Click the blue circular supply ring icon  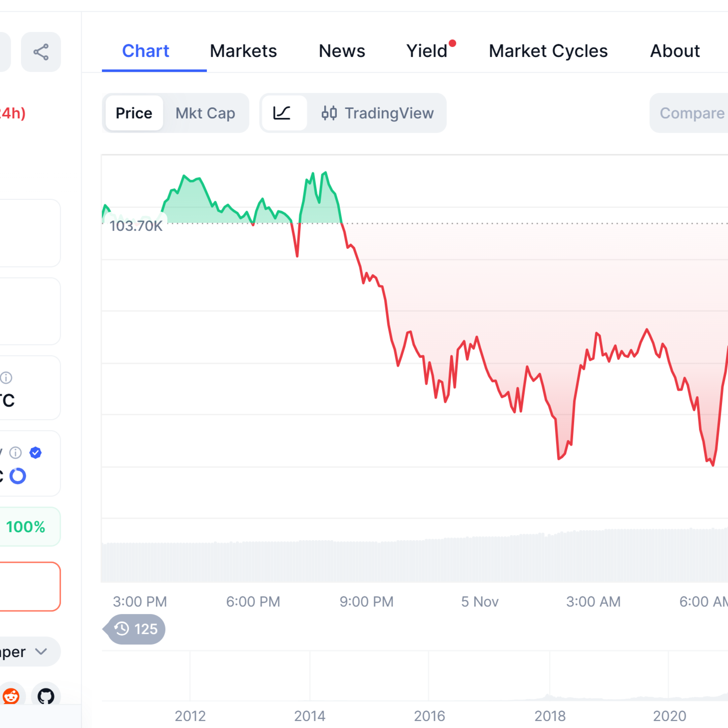click(18, 476)
